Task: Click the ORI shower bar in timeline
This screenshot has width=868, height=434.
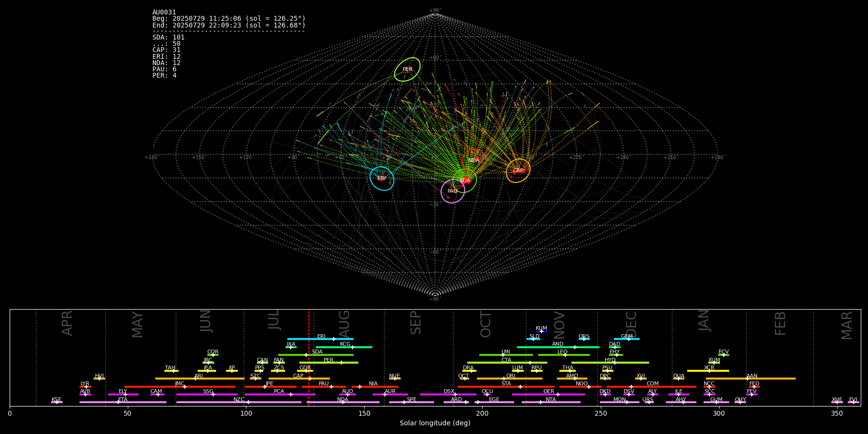Action: click(x=510, y=379)
